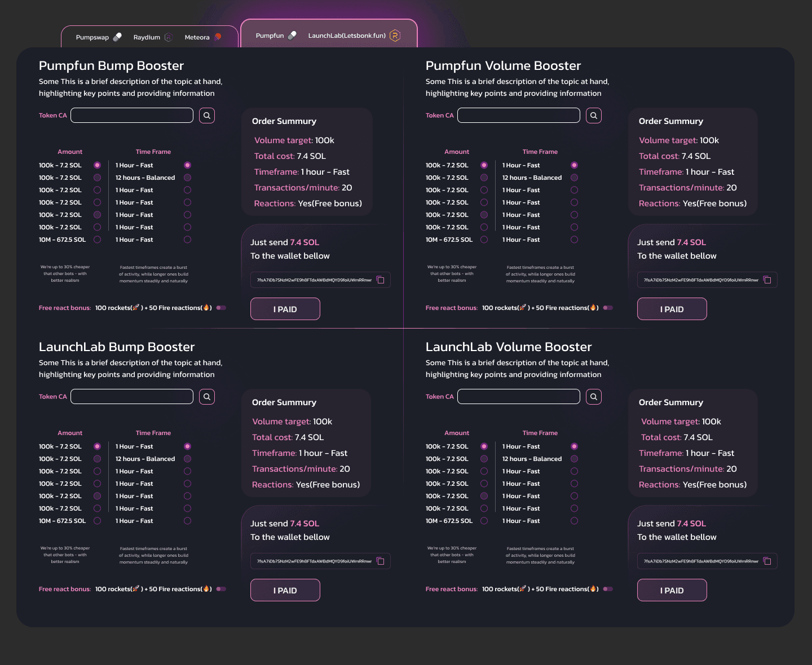Choose 12 hours - Balanced radio in Pumpfun Bump Booster
This screenshot has height=665, width=812.
187,178
